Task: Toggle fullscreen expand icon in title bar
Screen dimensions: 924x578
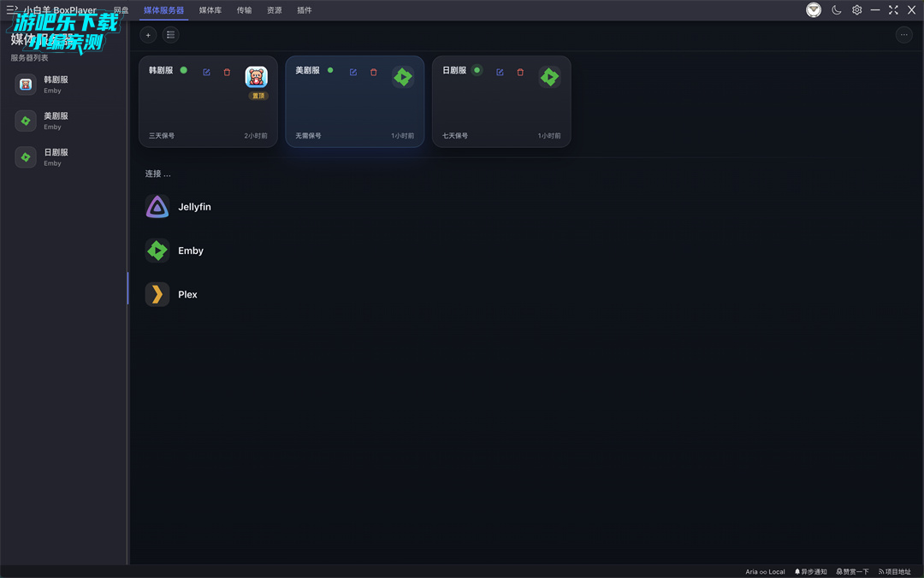Action: 893,10
